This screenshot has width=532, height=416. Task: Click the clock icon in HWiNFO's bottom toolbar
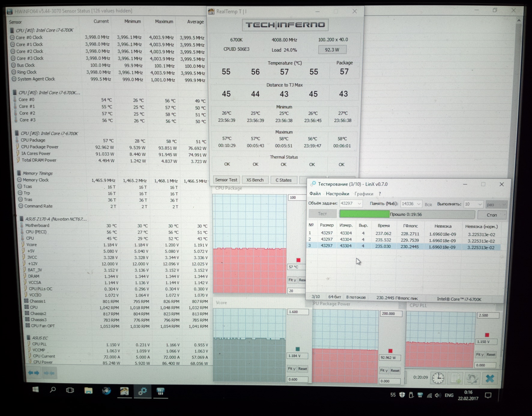pos(438,378)
